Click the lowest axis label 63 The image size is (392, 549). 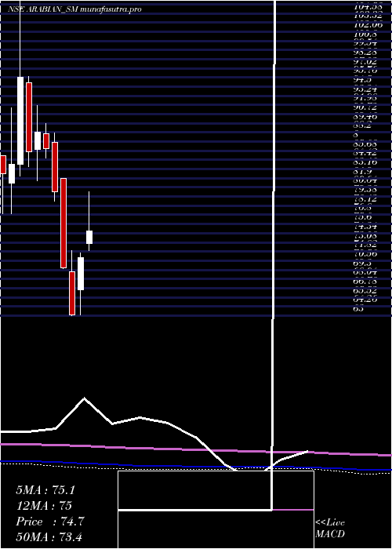click(x=358, y=309)
